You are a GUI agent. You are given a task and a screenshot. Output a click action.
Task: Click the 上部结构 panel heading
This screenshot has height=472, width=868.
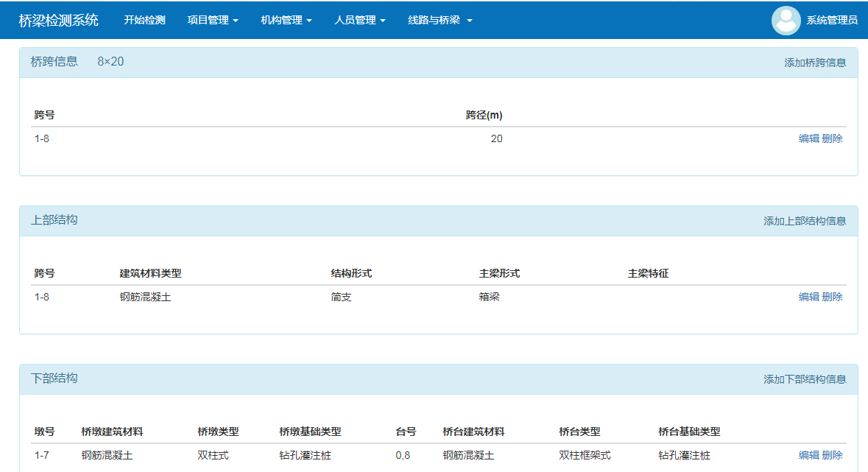(54, 220)
